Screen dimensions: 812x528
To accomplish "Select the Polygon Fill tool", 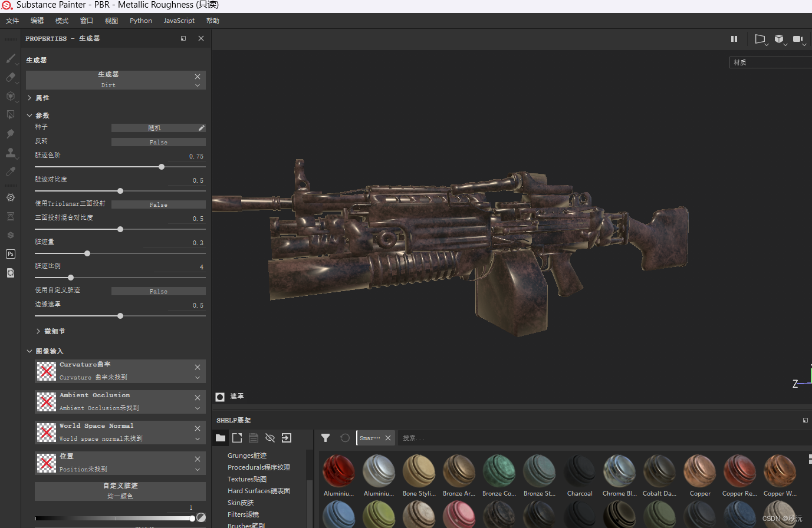I will pyautogui.click(x=10, y=115).
